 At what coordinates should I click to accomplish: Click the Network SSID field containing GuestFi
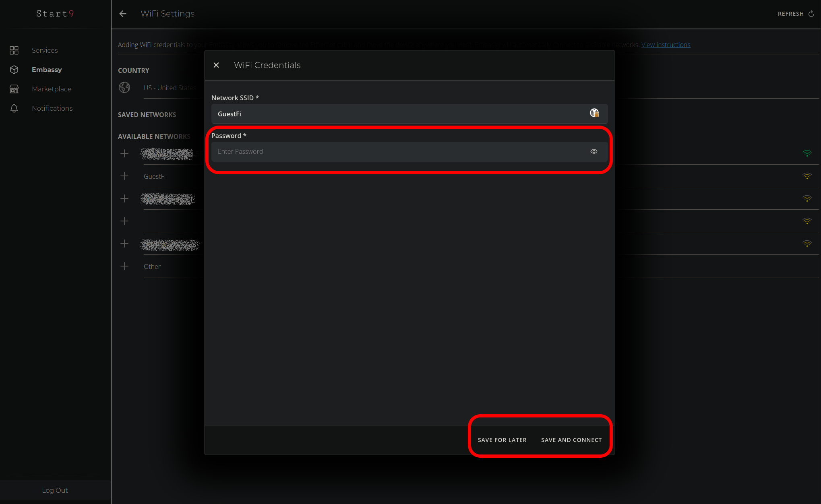click(x=399, y=114)
